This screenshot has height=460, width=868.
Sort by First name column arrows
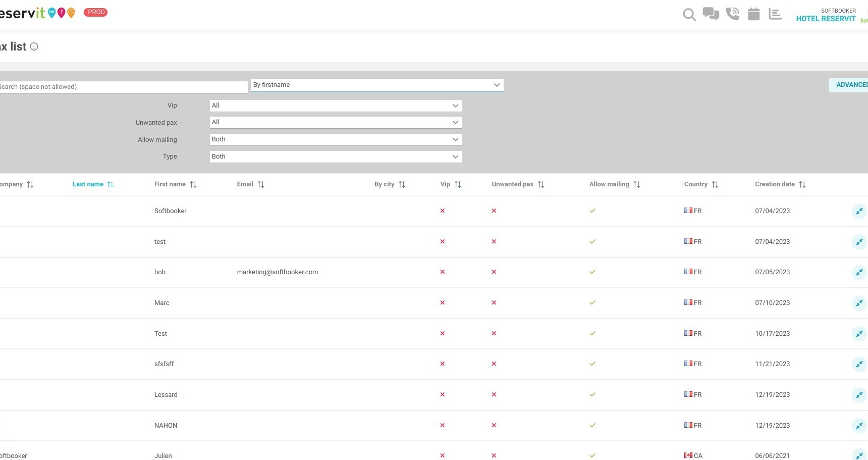[x=193, y=184]
